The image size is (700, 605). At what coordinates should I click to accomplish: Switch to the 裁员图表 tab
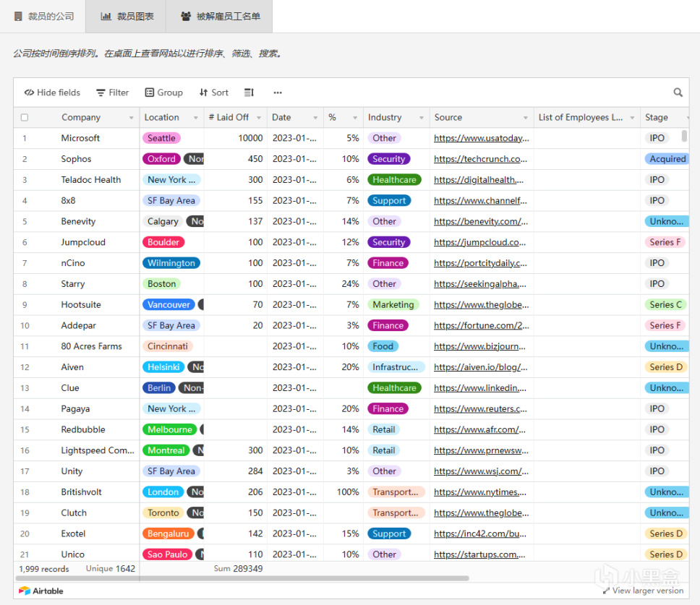(127, 17)
